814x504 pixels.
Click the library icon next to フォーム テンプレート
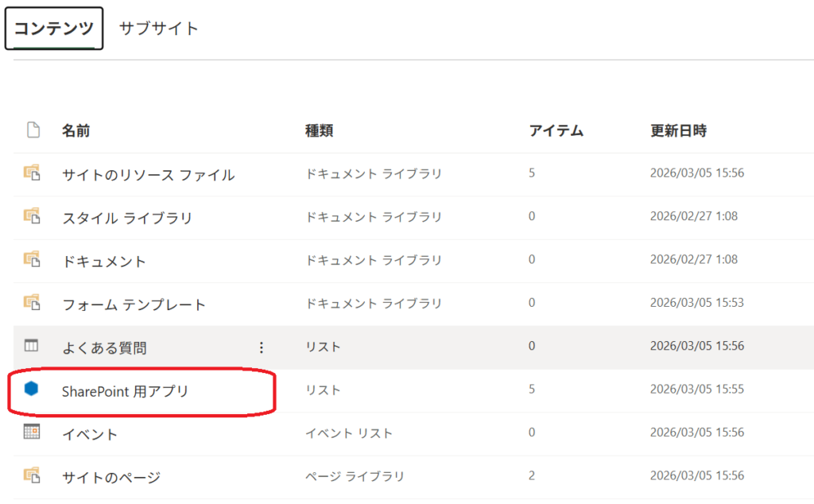tap(32, 303)
